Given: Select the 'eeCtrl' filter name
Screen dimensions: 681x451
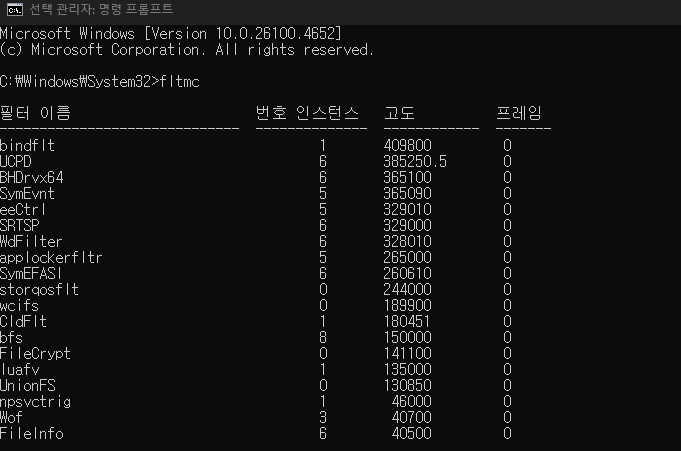Looking at the screenshot, I should 23,209.
